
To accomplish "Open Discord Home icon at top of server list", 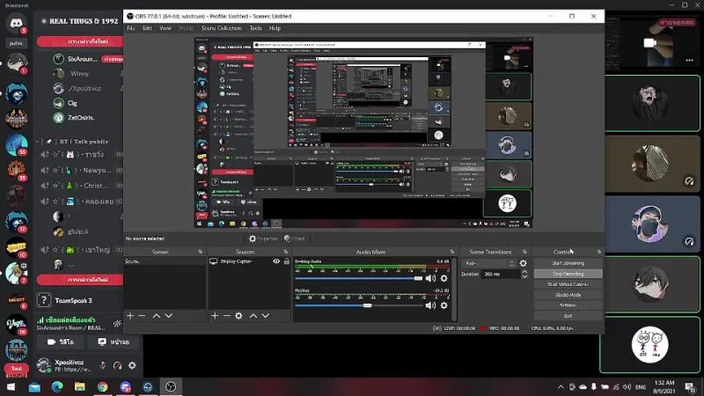I will [17, 23].
